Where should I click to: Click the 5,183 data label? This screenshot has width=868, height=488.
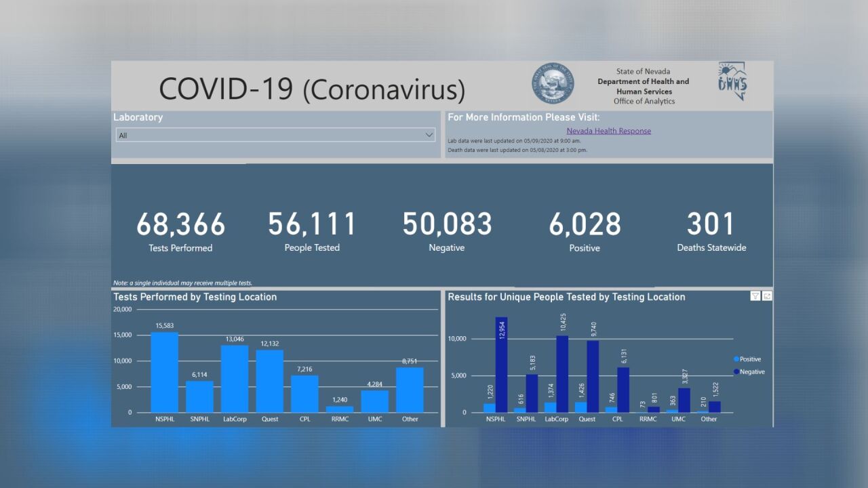(x=532, y=363)
